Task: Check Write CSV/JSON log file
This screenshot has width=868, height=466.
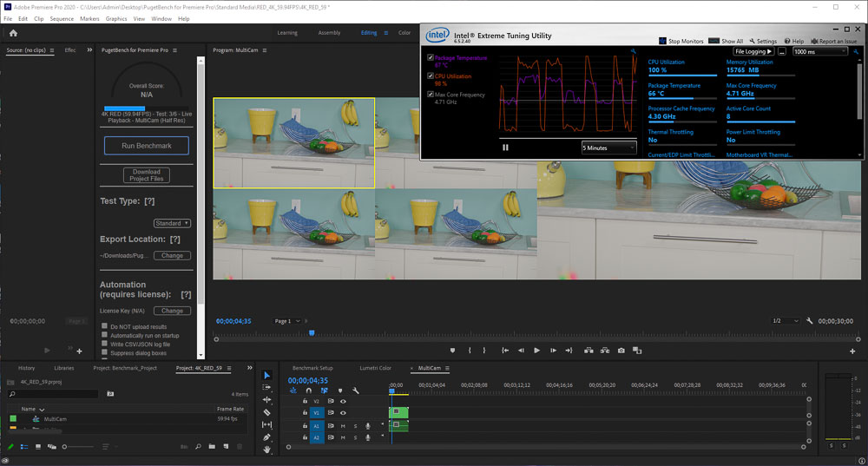Action: [104, 344]
